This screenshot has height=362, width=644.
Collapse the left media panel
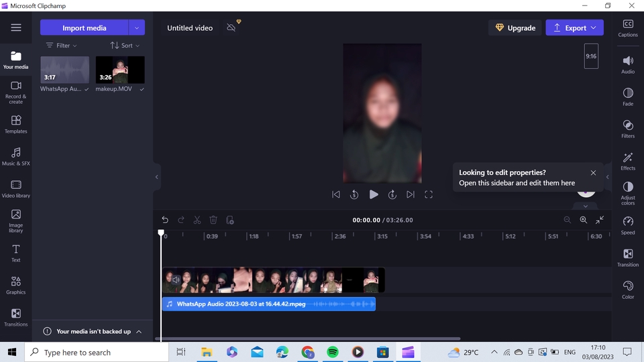[156, 177]
